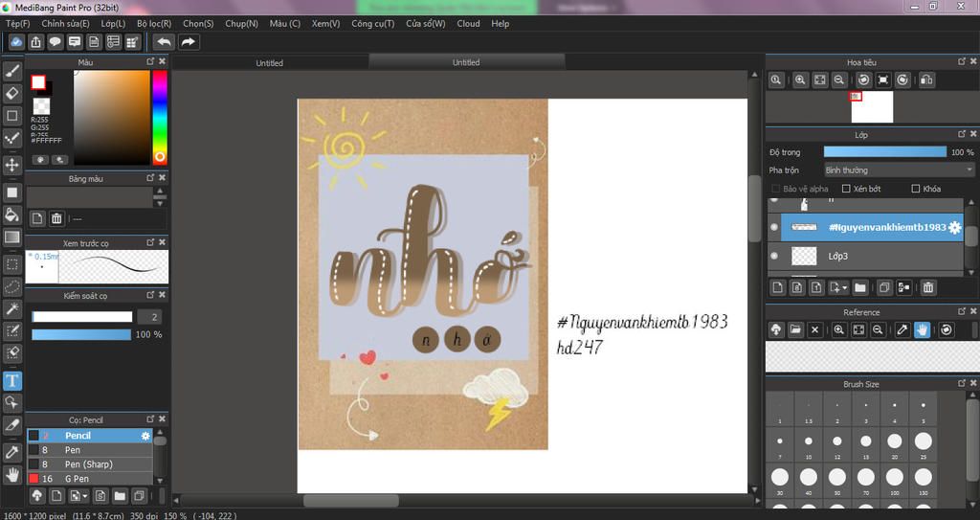
Task: Select the Brush tool in left toolbar
Action: [x=11, y=71]
